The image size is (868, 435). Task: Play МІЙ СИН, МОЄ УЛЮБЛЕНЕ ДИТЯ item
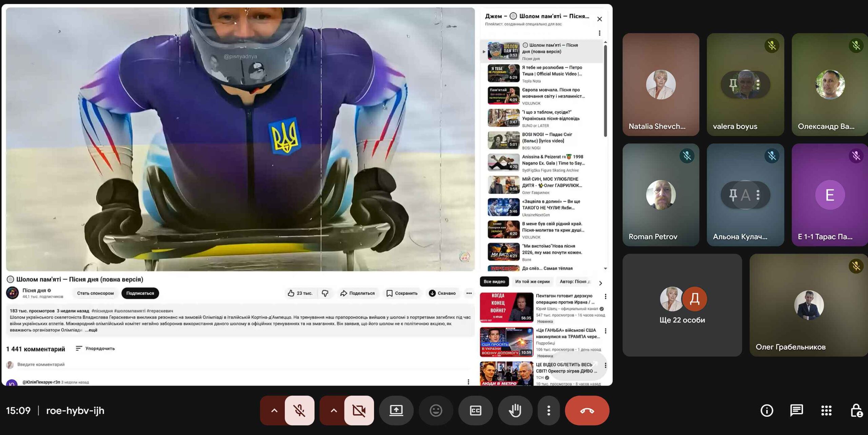(x=541, y=185)
